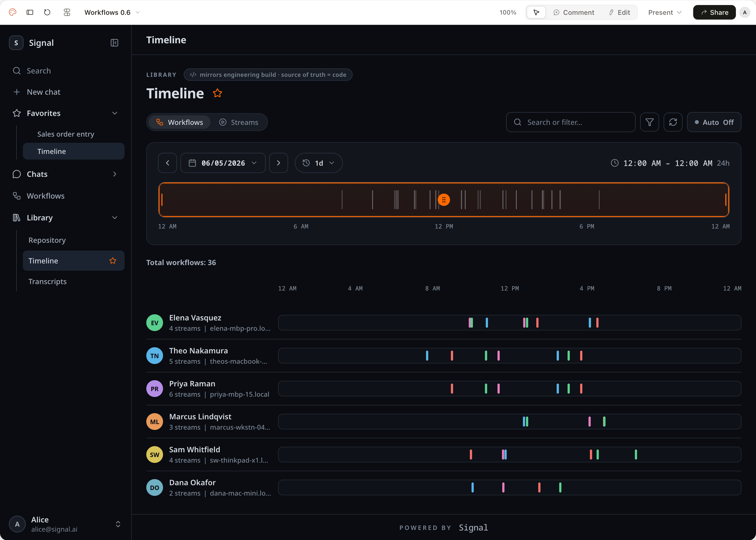Click Dana Okafor's name in the workflow list
This screenshot has width=756, height=540.
[x=192, y=482]
